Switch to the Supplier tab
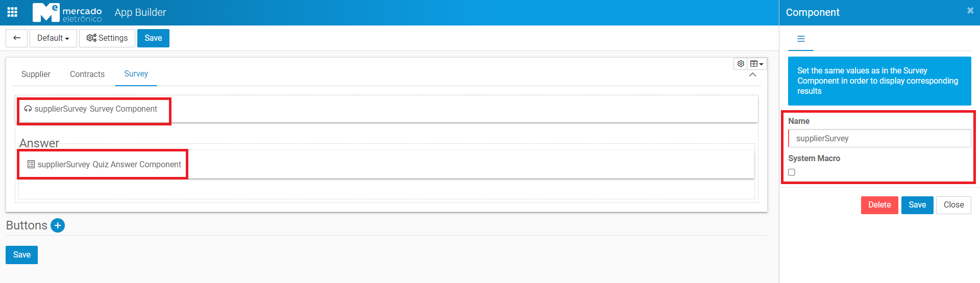The height and width of the screenshot is (283, 980). coord(36,74)
